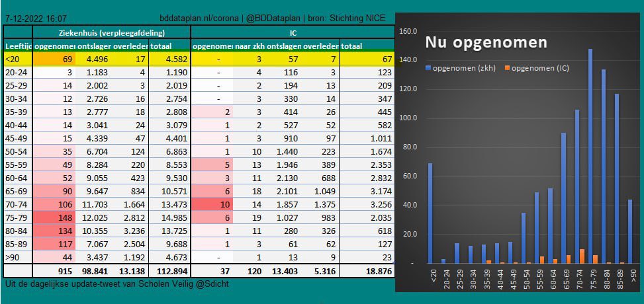The image size is (644, 304).
Task: Select the deceased grand total 13.138
Action: 132,271
